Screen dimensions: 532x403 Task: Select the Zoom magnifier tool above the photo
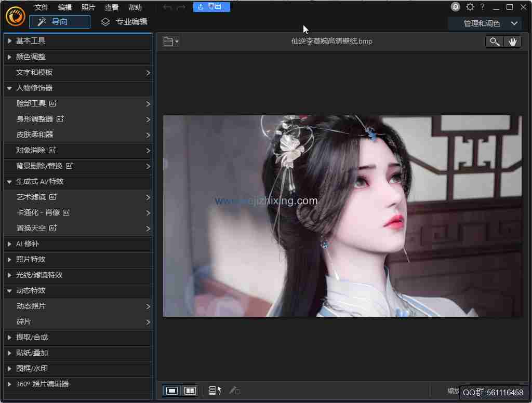click(494, 41)
